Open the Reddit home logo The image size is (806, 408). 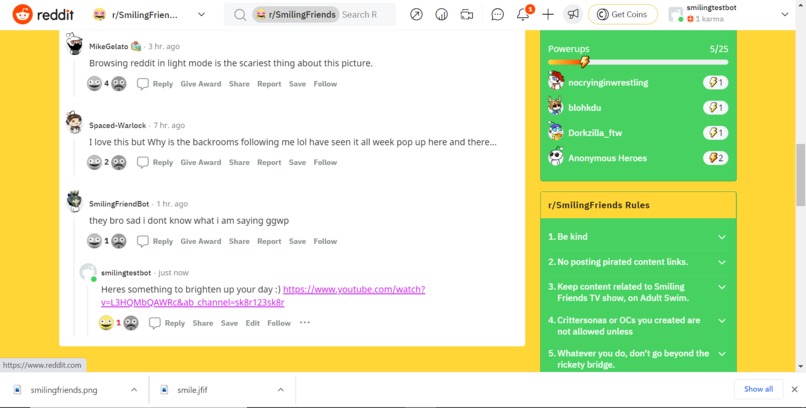point(43,14)
